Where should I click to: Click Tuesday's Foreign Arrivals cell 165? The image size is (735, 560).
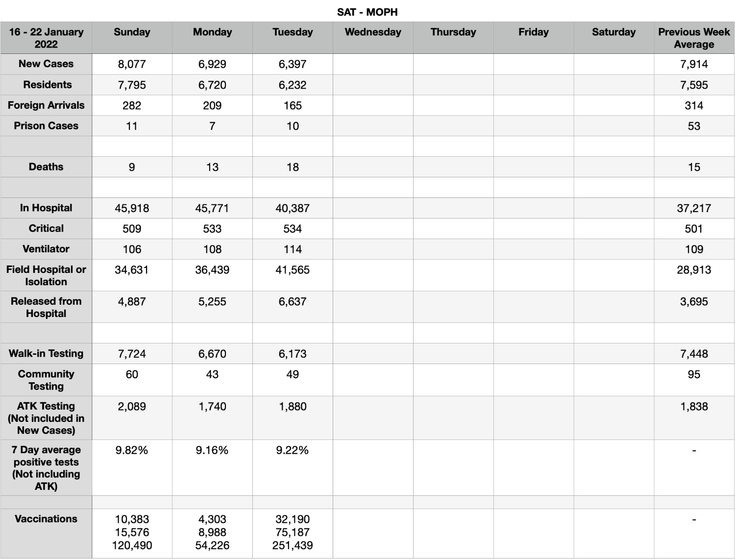tap(293, 105)
